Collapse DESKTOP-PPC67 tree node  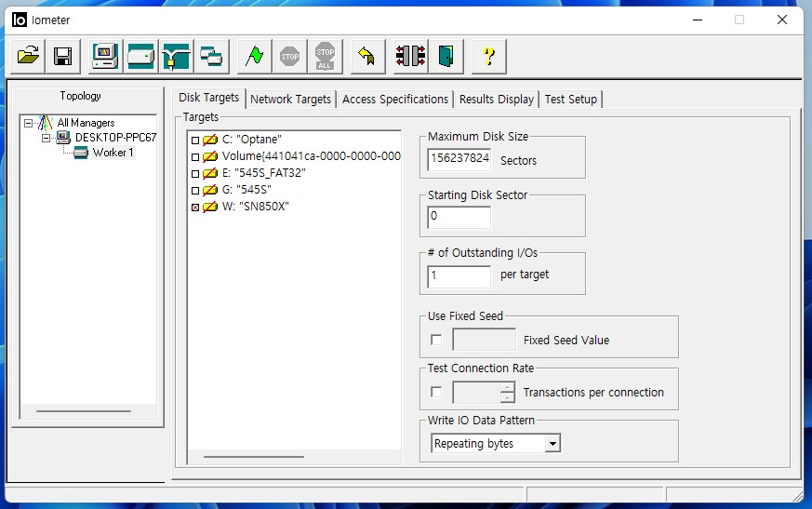click(46, 138)
